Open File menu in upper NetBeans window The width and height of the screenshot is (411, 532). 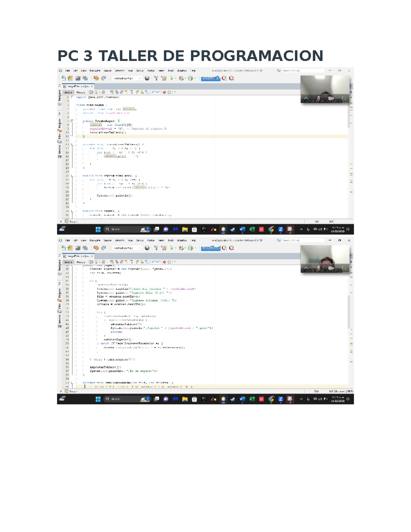pyautogui.click(x=67, y=71)
